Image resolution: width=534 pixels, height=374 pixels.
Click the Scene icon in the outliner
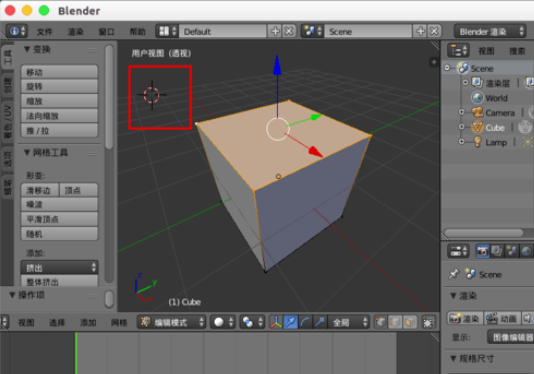[x=463, y=68]
